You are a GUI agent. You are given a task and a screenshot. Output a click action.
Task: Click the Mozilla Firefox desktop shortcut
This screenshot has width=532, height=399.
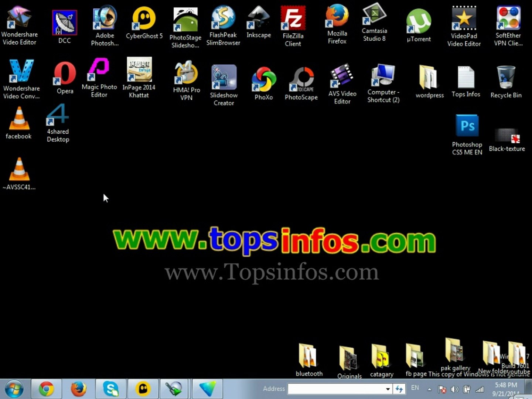coord(337,24)
